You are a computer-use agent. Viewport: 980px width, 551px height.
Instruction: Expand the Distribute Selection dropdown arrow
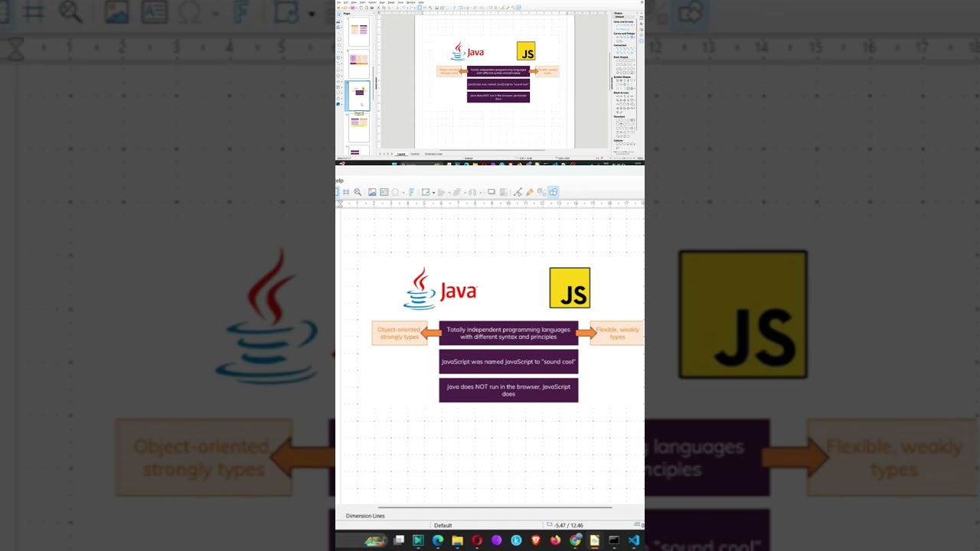tap(481, 192)
